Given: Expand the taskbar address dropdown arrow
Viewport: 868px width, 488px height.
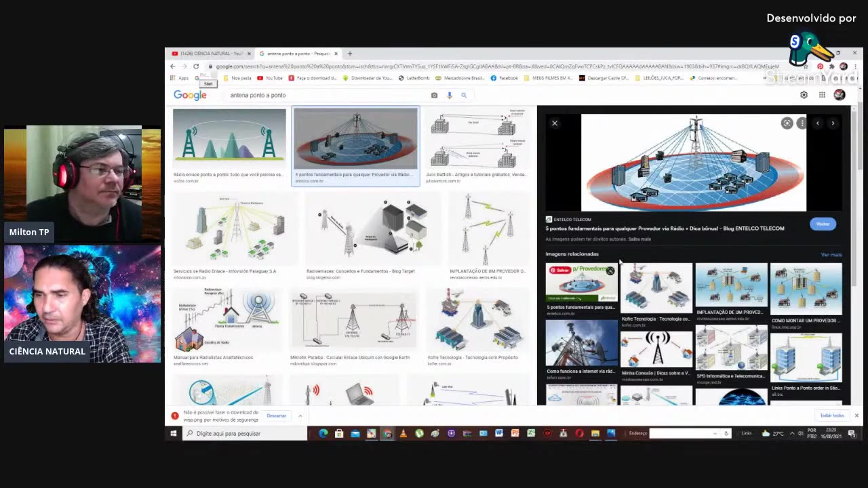Looking at the screenshot, I should (714, 433).
